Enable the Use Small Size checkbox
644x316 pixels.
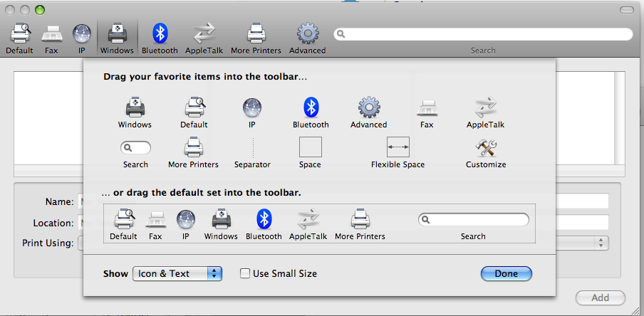point(245,273)
